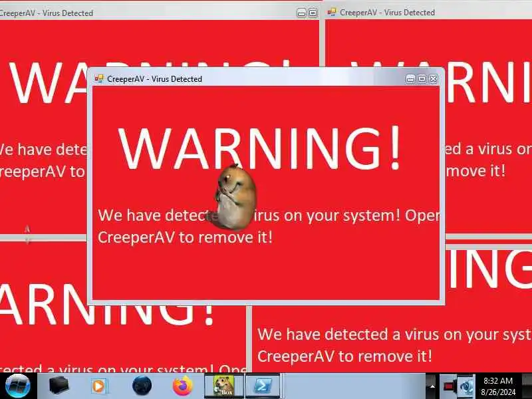Click the front CreeperAV window title icon

click(98, 78)
